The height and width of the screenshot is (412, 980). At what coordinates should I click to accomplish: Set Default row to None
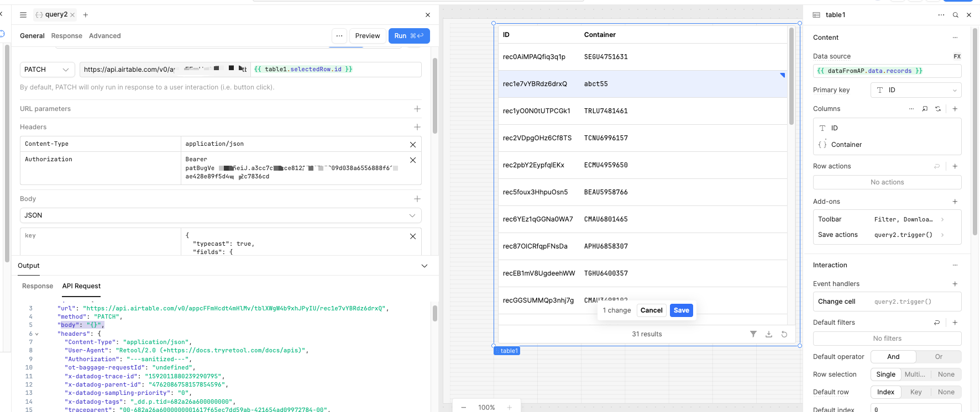click(x=946, y=392)
